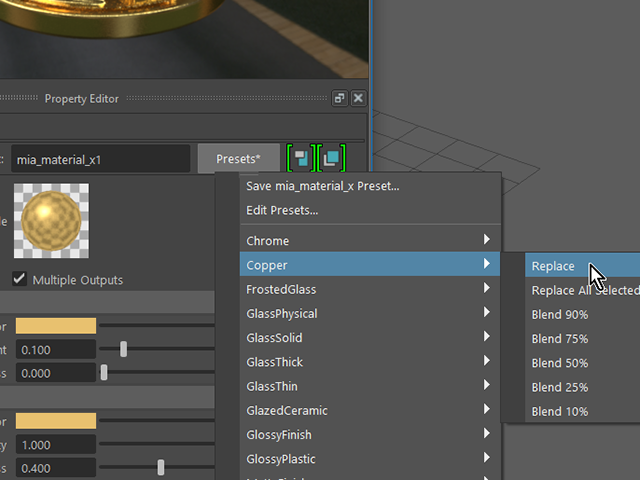Toggle the Multiple Outputs checkbox
This screenshot has width=640, height=480.
[x=20, y=279]
